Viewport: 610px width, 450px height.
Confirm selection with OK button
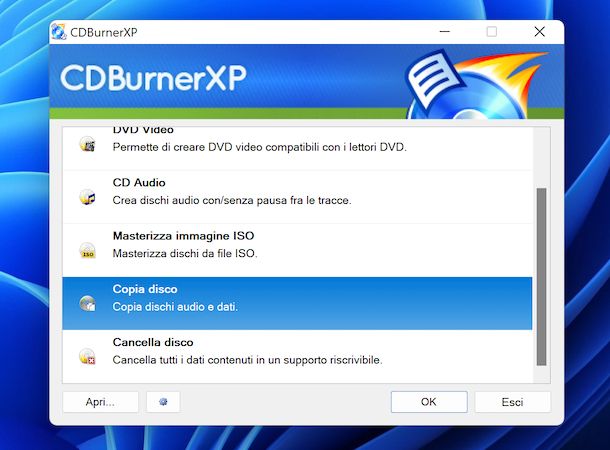[429, 402]
